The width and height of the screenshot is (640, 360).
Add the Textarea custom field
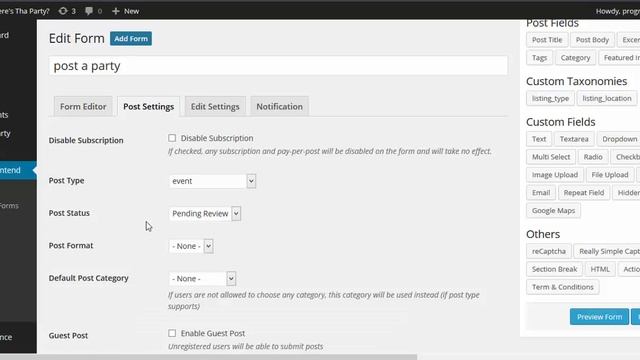574,139
